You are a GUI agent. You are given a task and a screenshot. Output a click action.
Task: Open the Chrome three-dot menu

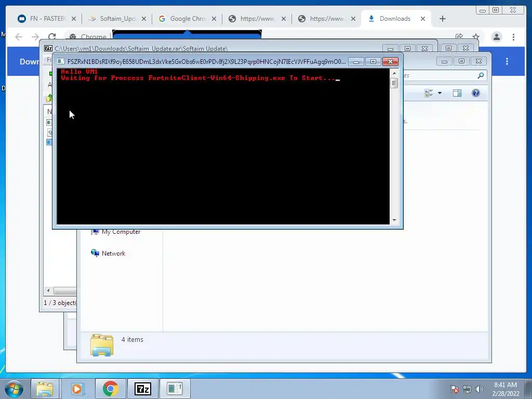click(x=514, y=37)
